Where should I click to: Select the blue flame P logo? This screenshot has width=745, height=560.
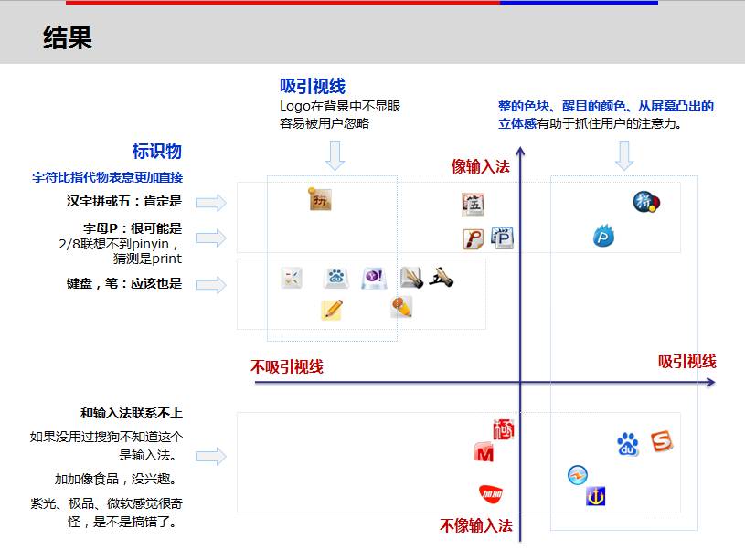603,236
